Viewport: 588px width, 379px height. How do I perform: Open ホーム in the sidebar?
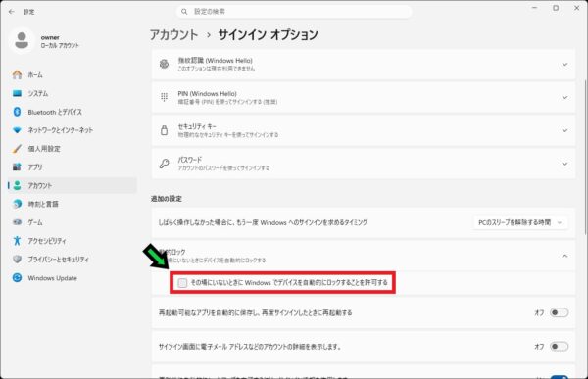click(72, 74)
